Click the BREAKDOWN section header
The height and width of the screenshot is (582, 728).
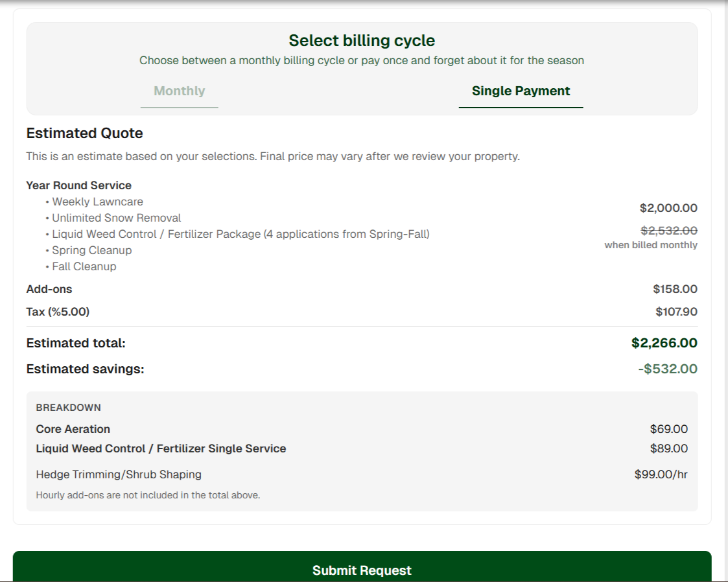click(x=69, y=407)
